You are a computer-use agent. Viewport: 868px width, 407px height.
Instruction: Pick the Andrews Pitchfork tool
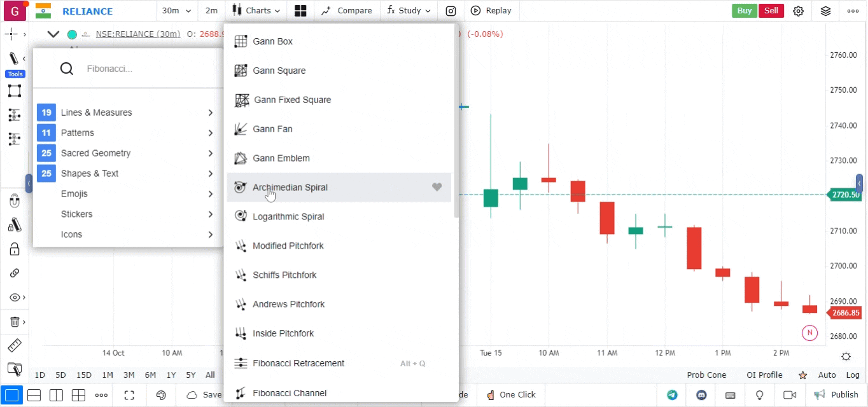[288, 304]
